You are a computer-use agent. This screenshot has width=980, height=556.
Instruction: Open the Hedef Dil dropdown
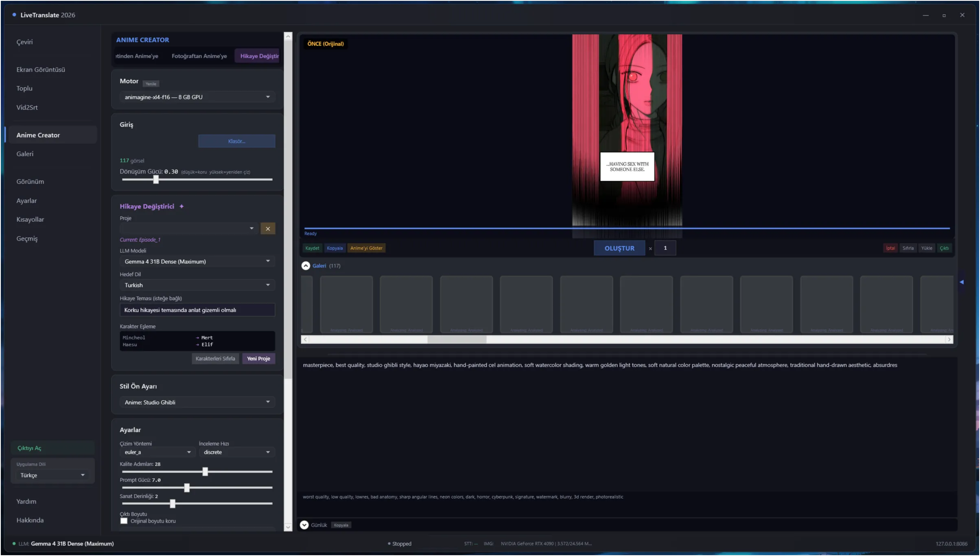(x=197, y=285)
